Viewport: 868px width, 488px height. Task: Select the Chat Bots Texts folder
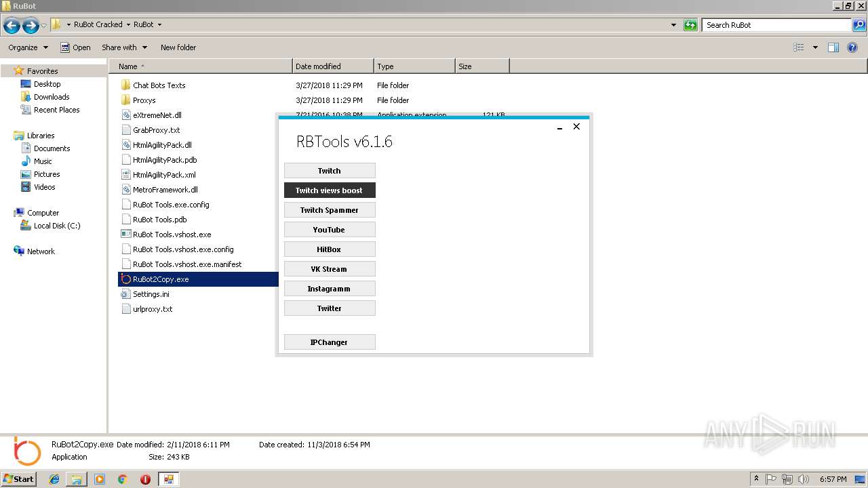tap(159, 85)
